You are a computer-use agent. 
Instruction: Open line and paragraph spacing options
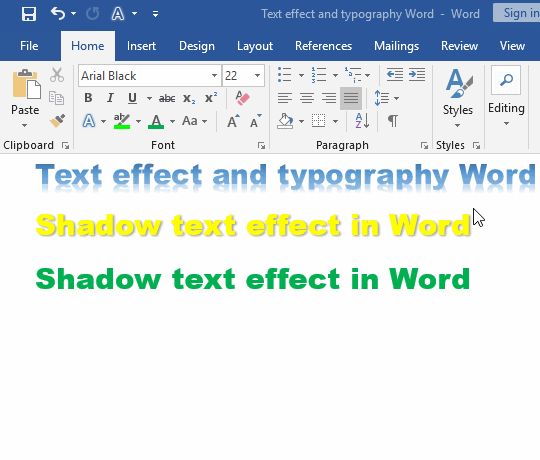tap(386, 98)
